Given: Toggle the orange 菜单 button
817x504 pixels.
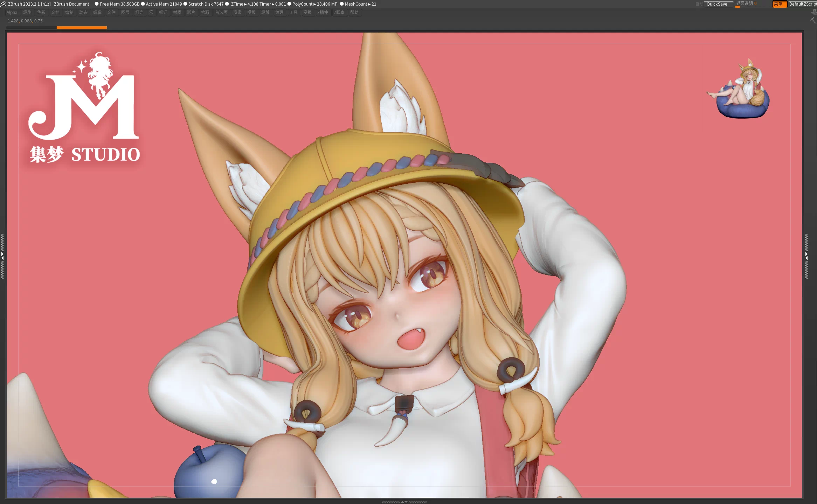Looking at the screenshot, I should [780, 4].
